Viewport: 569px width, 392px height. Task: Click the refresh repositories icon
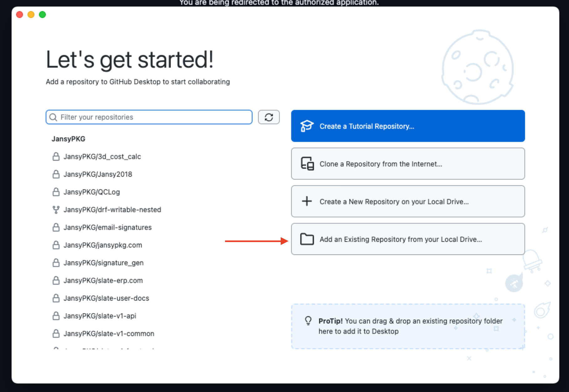click(269, 117)
